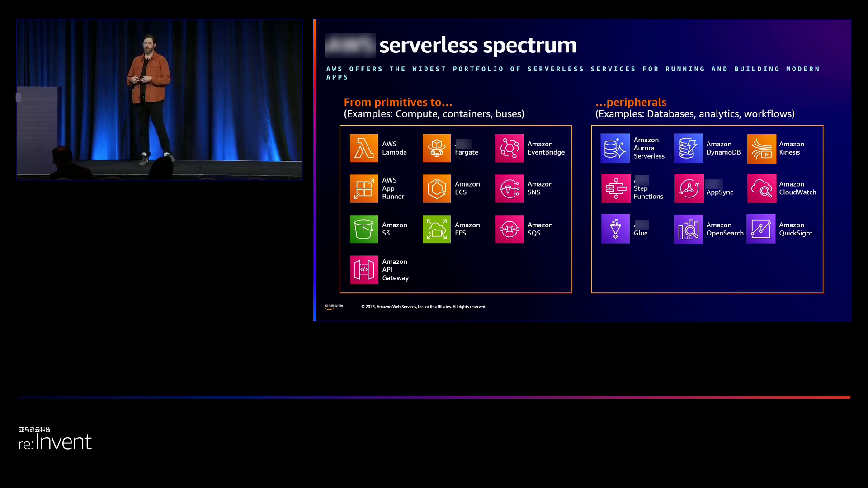Click the AWS Lambda icon
868x488 pixels.
click(x=364, y=148)
